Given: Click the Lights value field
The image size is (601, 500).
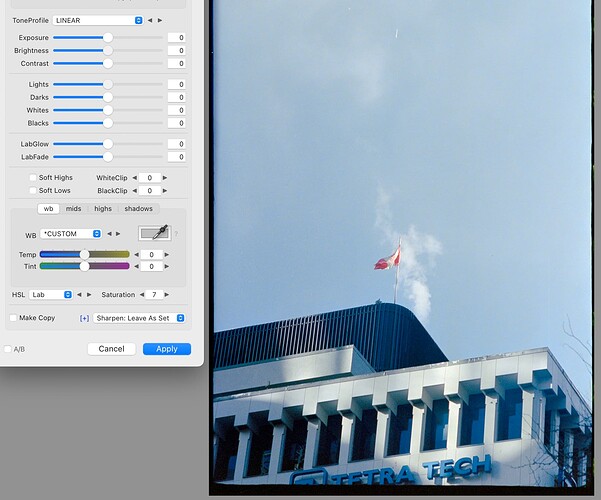Looking at the screenshot, I should point(177,84).
